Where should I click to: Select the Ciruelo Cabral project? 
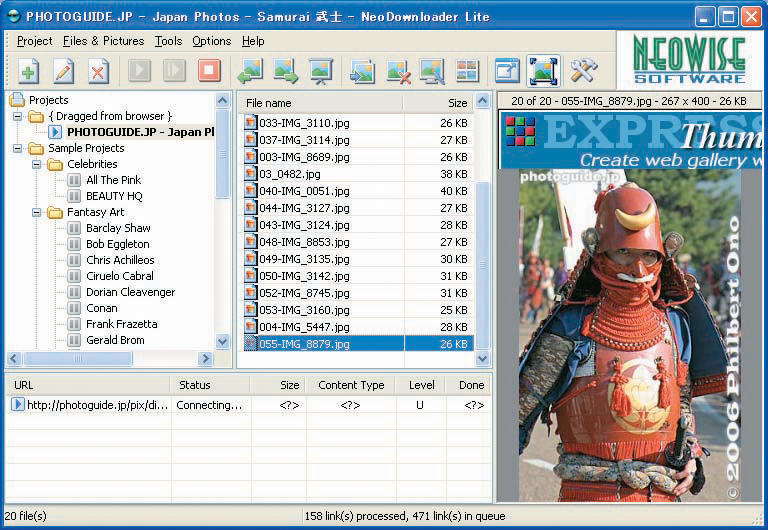point(120,276)
